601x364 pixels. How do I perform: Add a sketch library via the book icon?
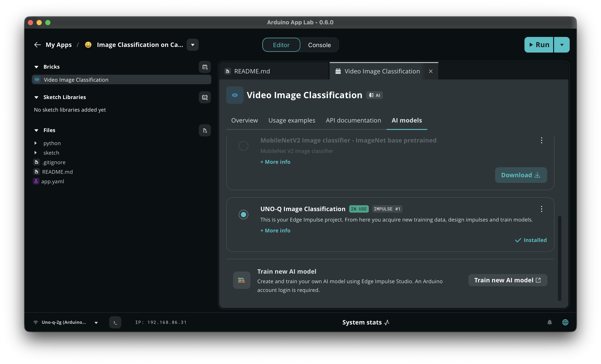pyautogui.click(x=205, y=98)
